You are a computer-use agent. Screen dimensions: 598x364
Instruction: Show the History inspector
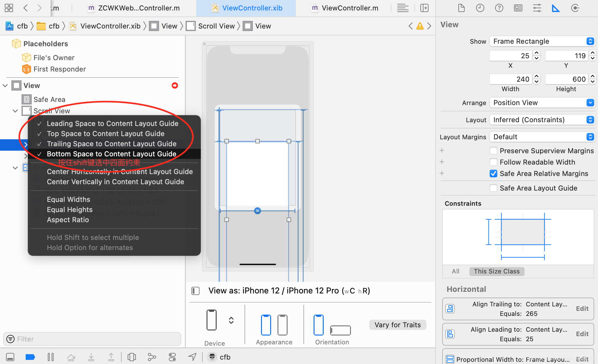tap(480, 8)
